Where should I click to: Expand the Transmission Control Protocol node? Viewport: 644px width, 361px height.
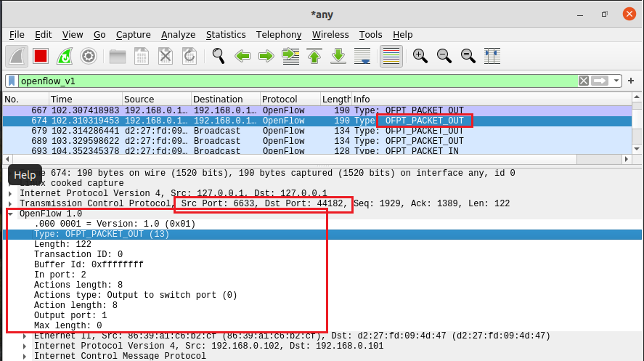pyautogui.click(x=11, y=203)
